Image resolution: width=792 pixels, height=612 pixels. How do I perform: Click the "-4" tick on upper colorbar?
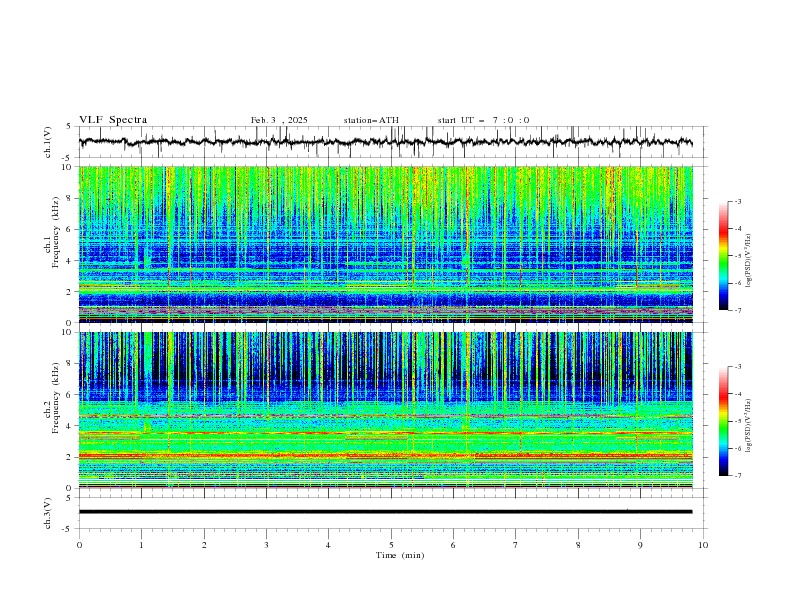pos(737,229)
